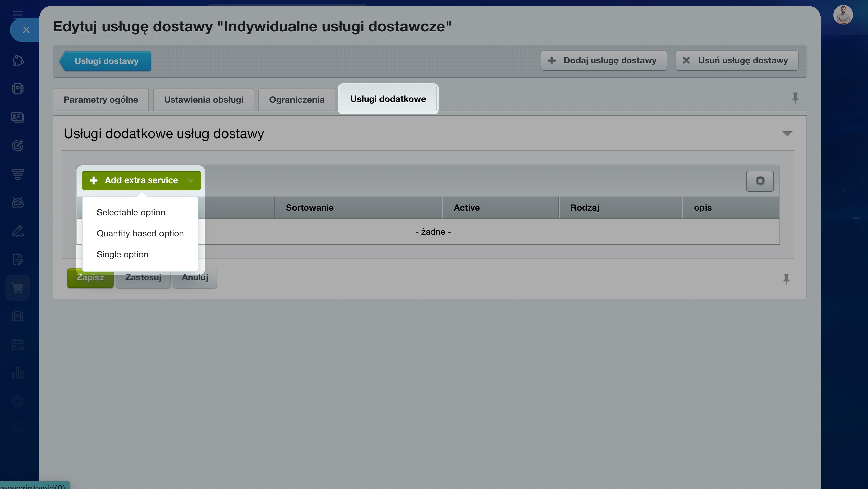The width and height of the screenshot is (868, 489).
Task: Open the table settings gear icon
Action: 760,181
